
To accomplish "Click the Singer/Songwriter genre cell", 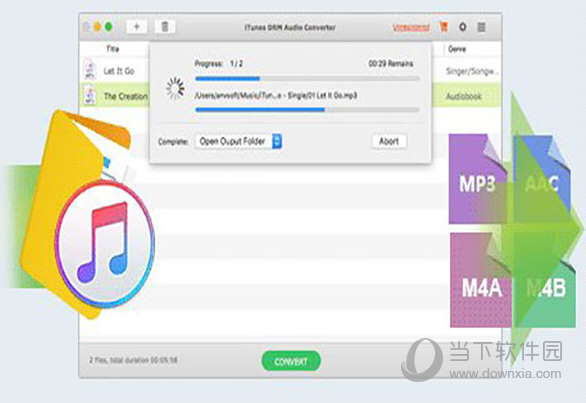I will coord(472,71).
